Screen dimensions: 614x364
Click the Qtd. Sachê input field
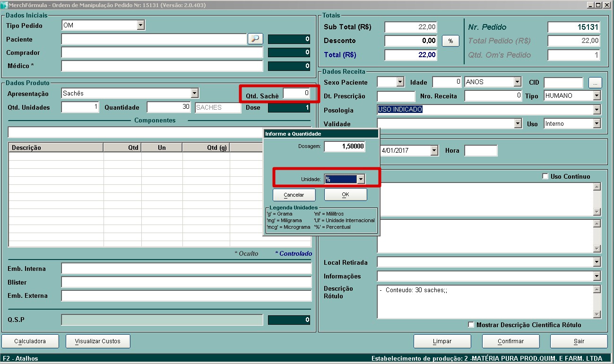[296, 94]
